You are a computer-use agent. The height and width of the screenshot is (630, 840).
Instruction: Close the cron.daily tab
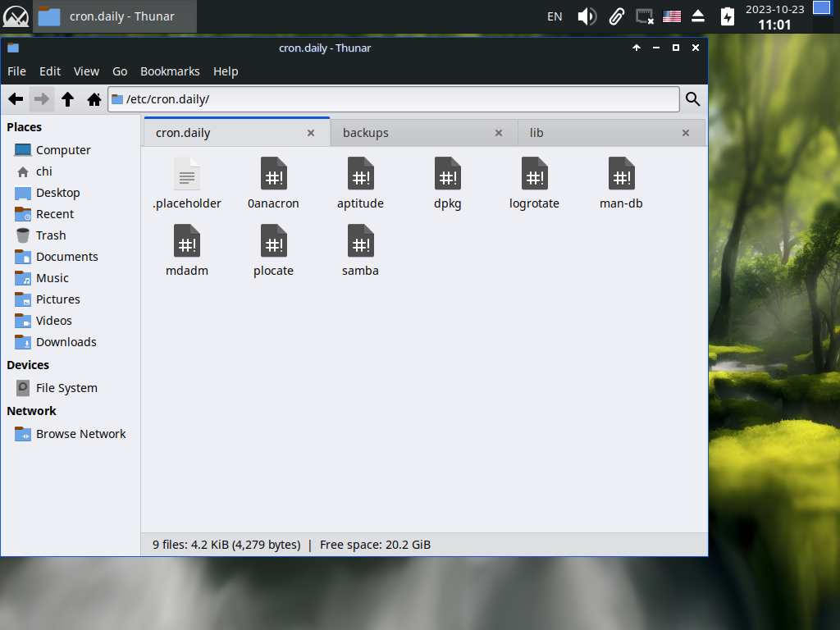311,133
